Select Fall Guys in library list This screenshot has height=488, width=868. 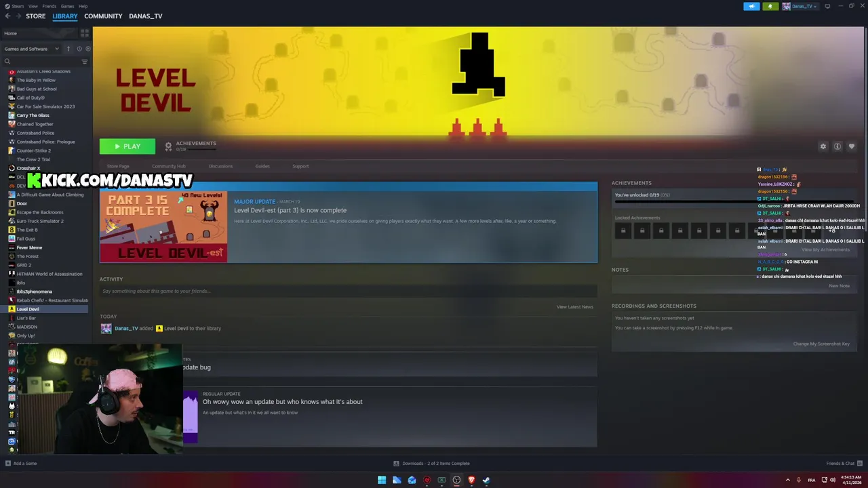pyautogui.click(x=26, y=239)
